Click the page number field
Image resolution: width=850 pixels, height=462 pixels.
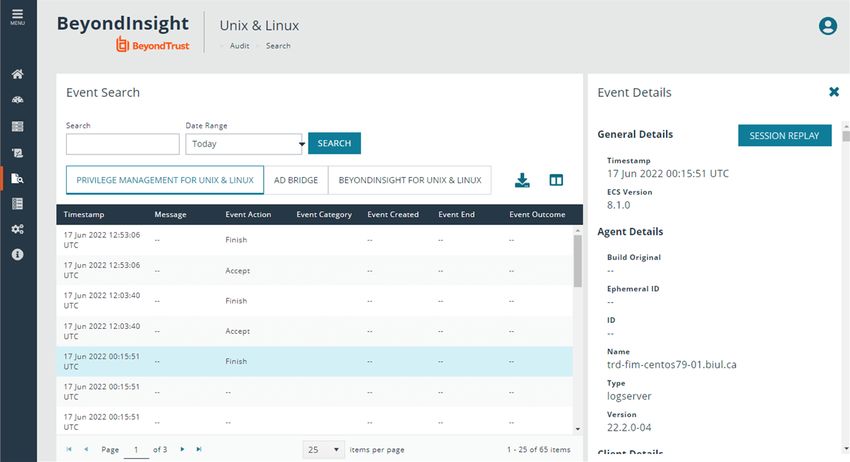(x=136, y=450)
